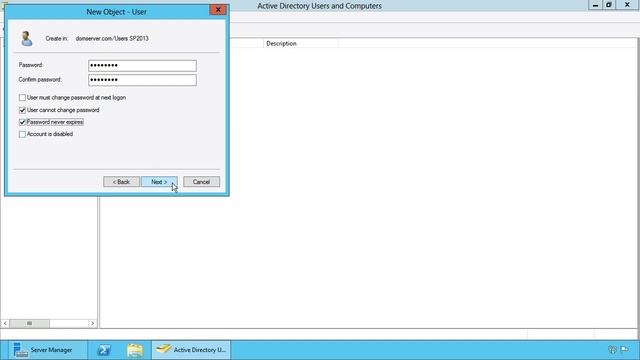Enable User must change password at next logon

pyautogui.click(x=22, y=98)
